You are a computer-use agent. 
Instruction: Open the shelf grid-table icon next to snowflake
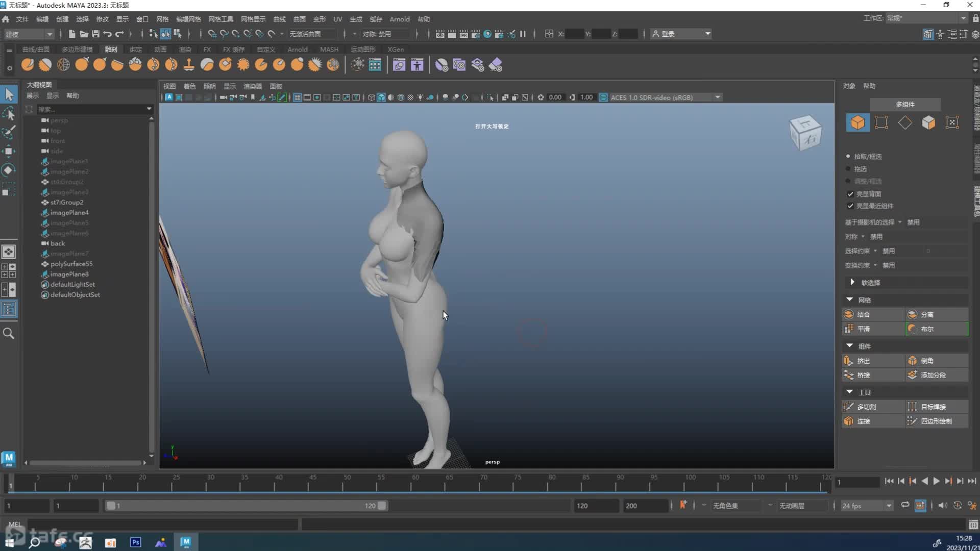(375, 65)
